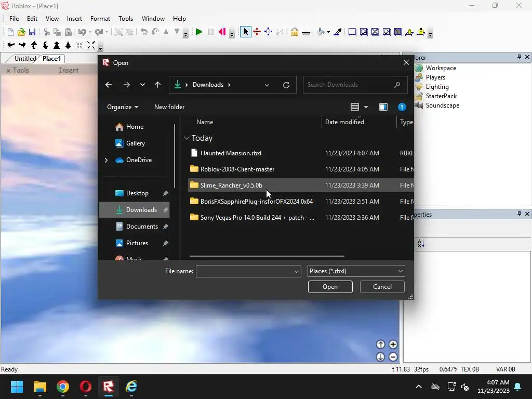Select Soundscape in the Explorer panel
The height and width of the screenshot is (399, 532).
[443, 105]
